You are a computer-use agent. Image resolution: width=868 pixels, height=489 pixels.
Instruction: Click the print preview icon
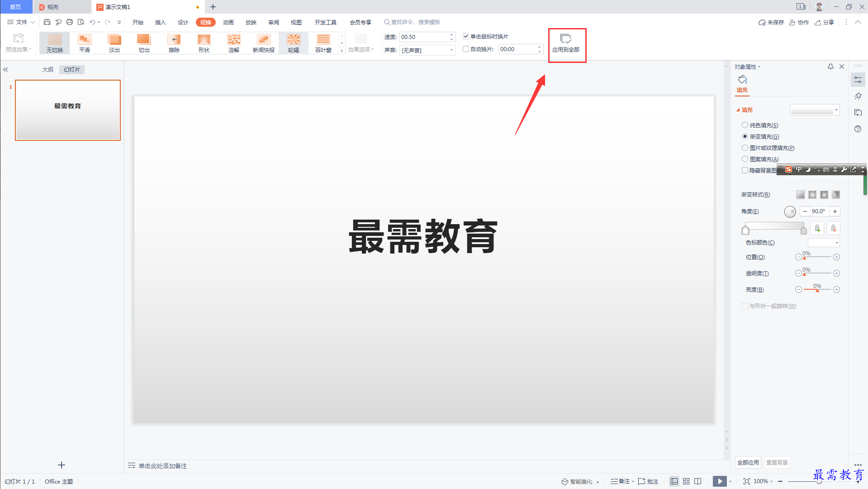pyautogui.click(x=81, y=22)
